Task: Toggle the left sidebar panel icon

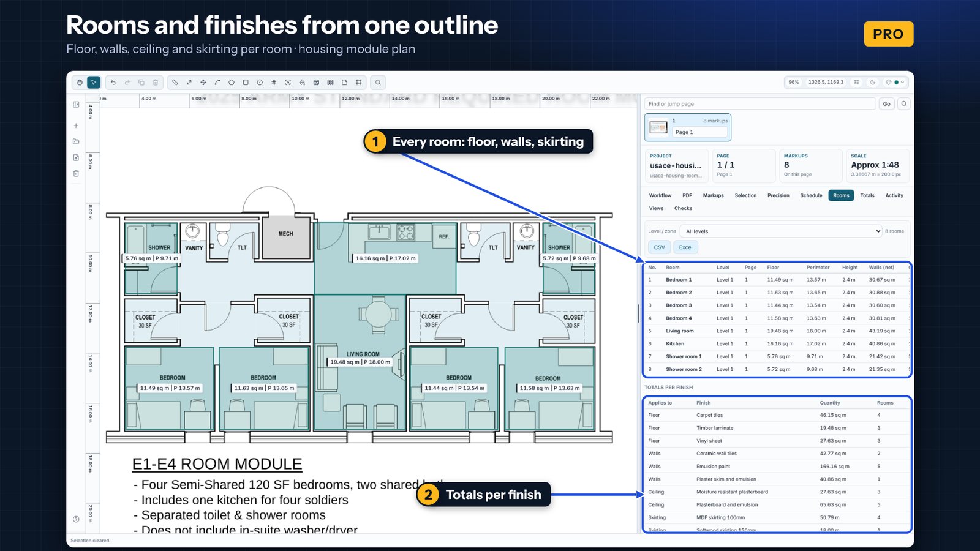Action: click(x=76, y=105)
